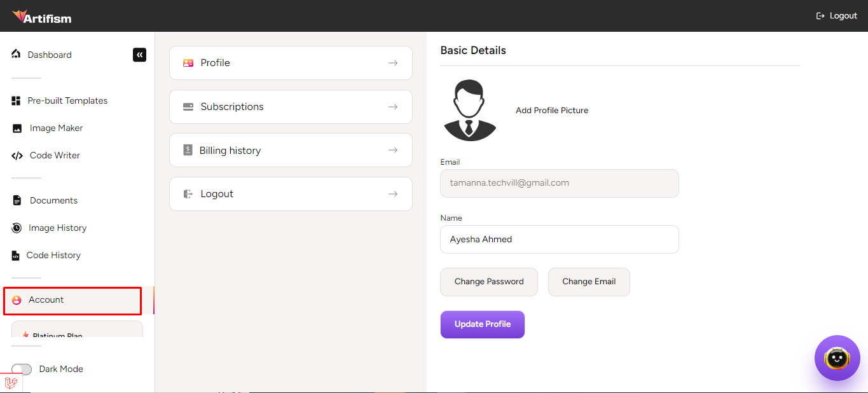Open Pre-built Templates in the sidebar
868x393 pixels.
pos(67,101)
